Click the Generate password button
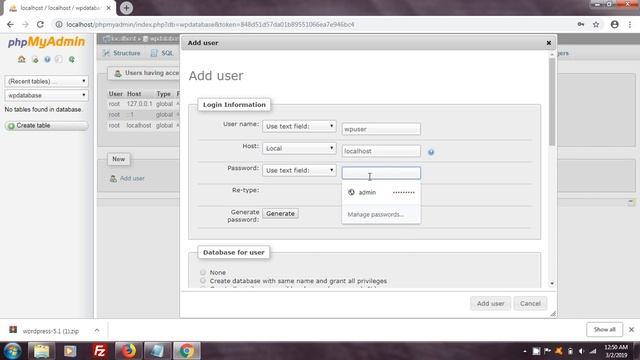Viewport: 640px width, 360px height. [280, 213]
